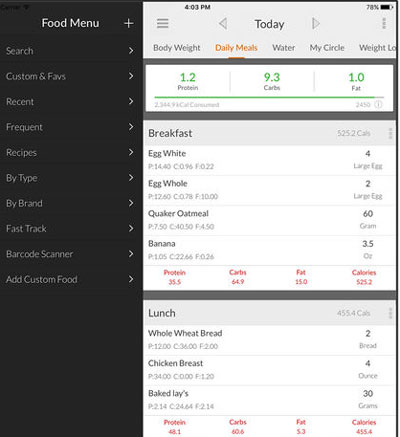Open the top-right vertical dots menu

tap(384, 23)
